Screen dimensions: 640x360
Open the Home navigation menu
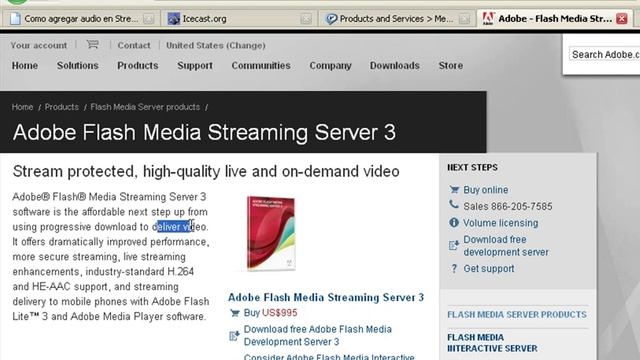pos(25,65)
